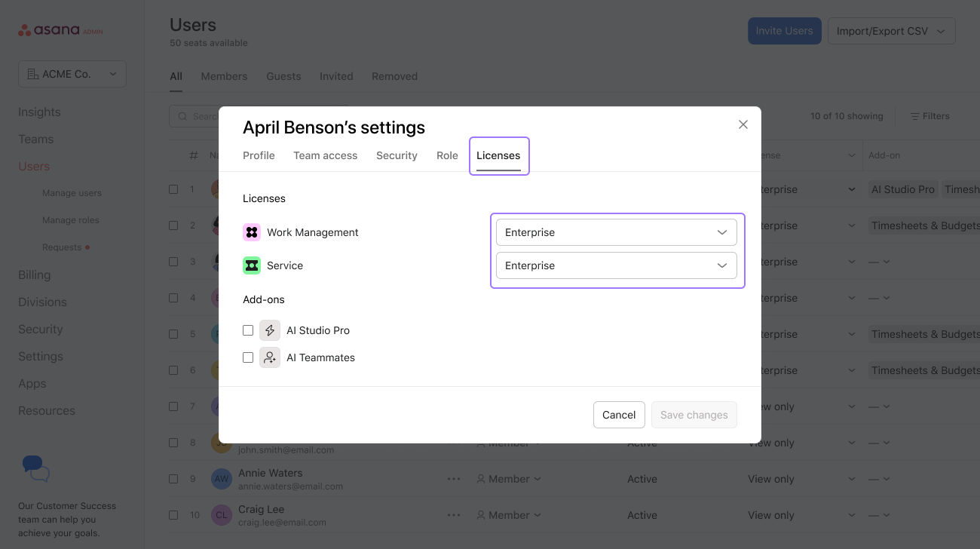Go to Divisions in the sidebar
Image resolution: width=980 pixels, height=549 pixels.
(42, 302)
